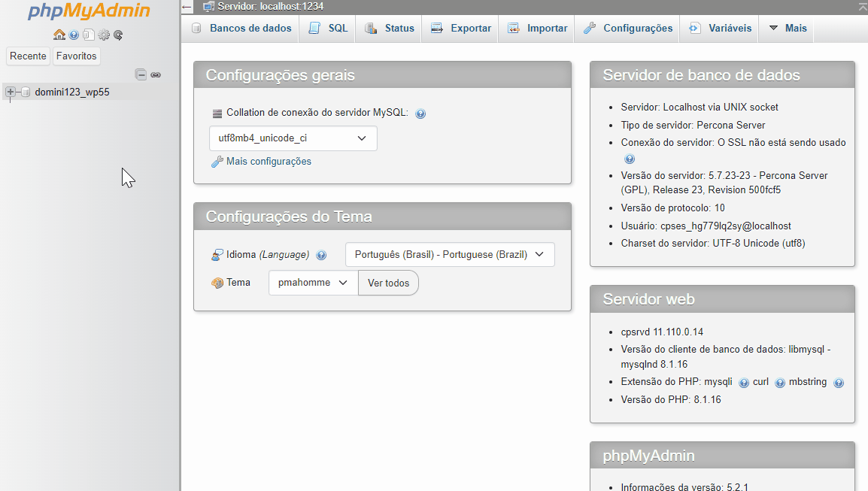Viewport: 868px width, 491px height.
Task: Click Configurações tab wrench icon
Action: coord(590,29)
